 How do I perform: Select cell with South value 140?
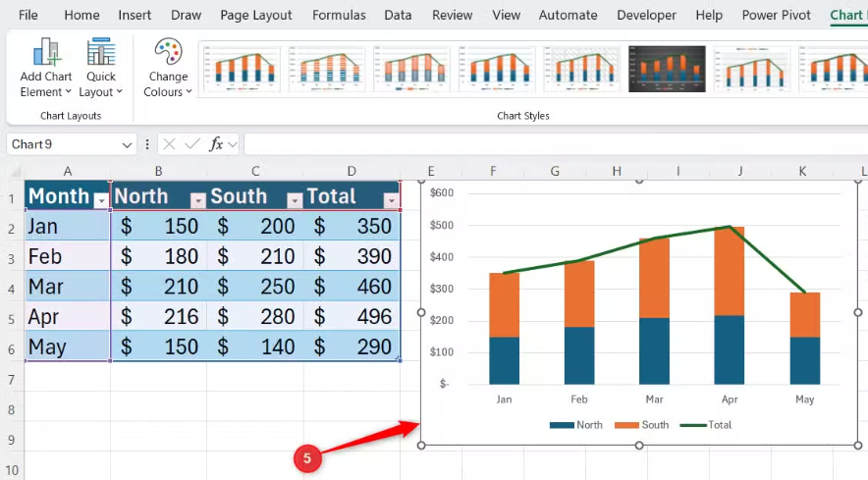tap(255, 347)
